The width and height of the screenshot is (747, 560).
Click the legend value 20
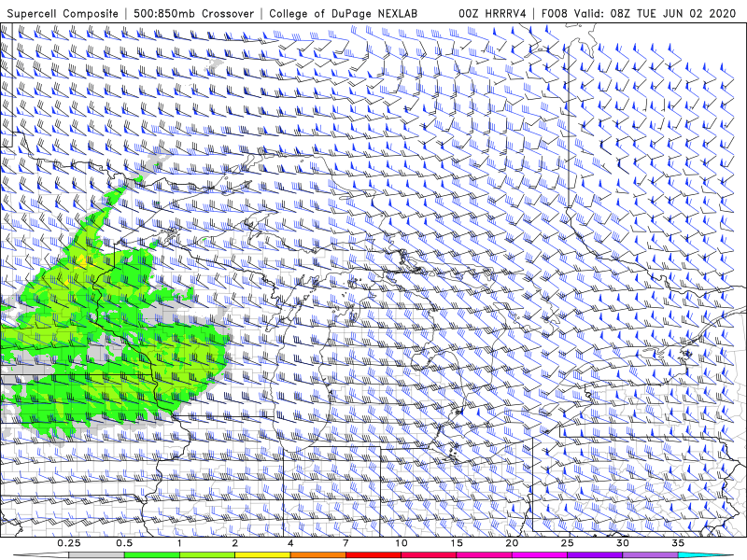[x=512, y=543]
